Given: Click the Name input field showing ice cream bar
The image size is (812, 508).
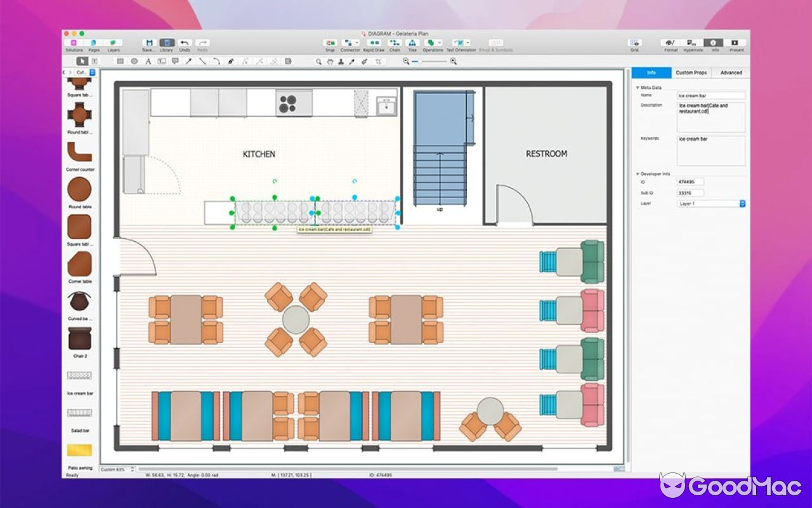Looking at the screenshot, I should click(710, 95).
